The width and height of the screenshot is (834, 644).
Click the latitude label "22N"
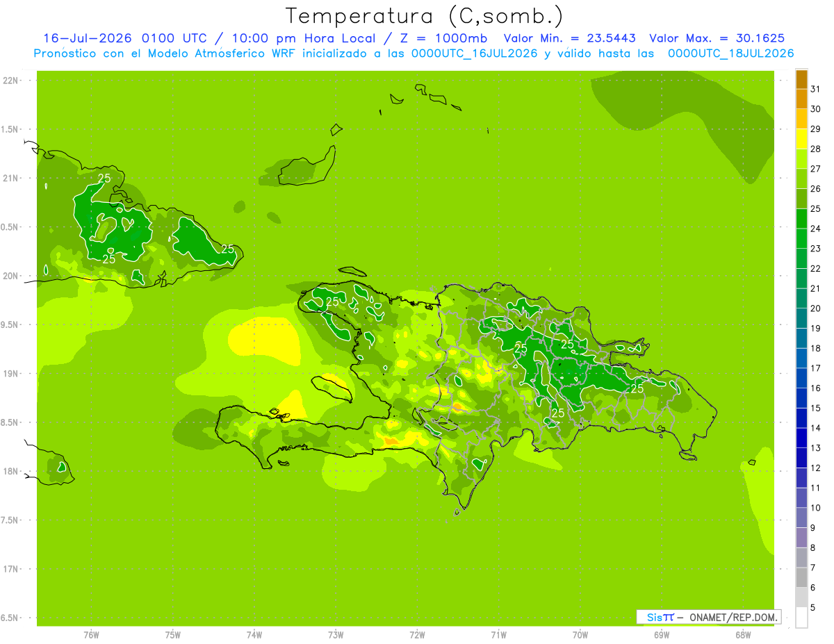point(11,80)
